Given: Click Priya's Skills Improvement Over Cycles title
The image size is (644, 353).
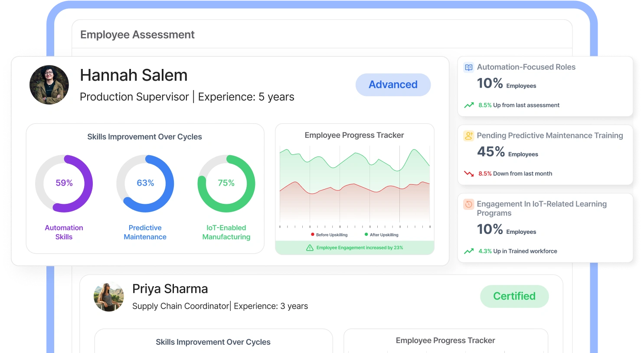Looking at the screenshot, I should tap(213, 342).
